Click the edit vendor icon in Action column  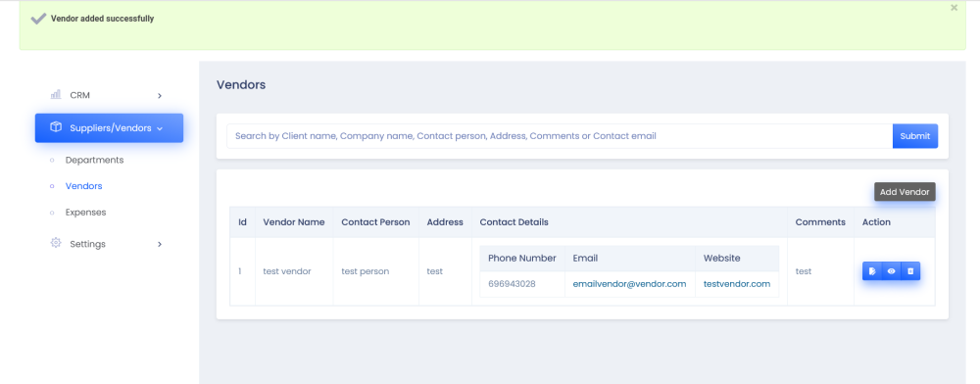872,271
